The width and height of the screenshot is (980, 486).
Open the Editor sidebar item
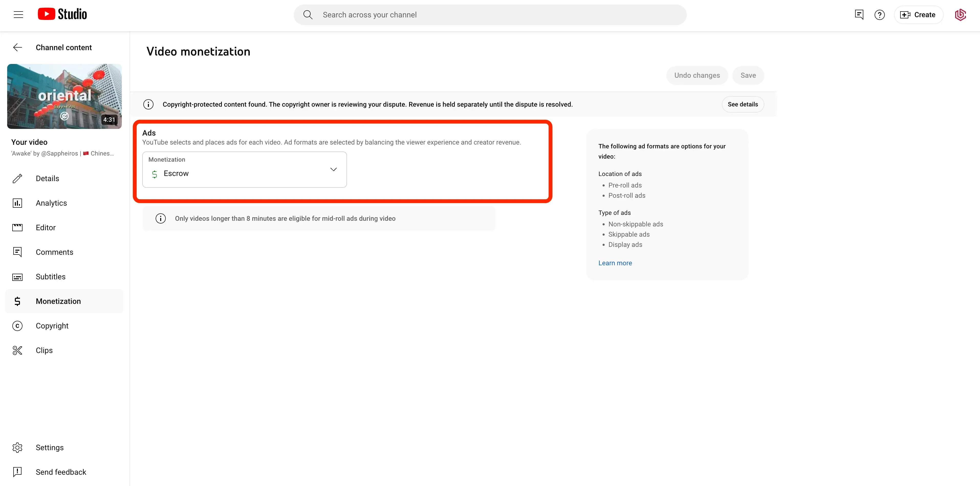pyautogui.click(x=64, y=227)
